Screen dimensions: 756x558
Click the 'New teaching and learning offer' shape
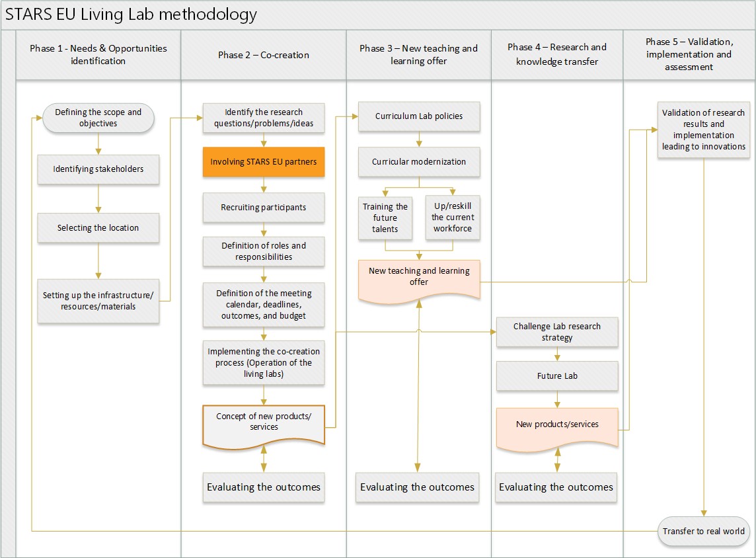[419, 277]
